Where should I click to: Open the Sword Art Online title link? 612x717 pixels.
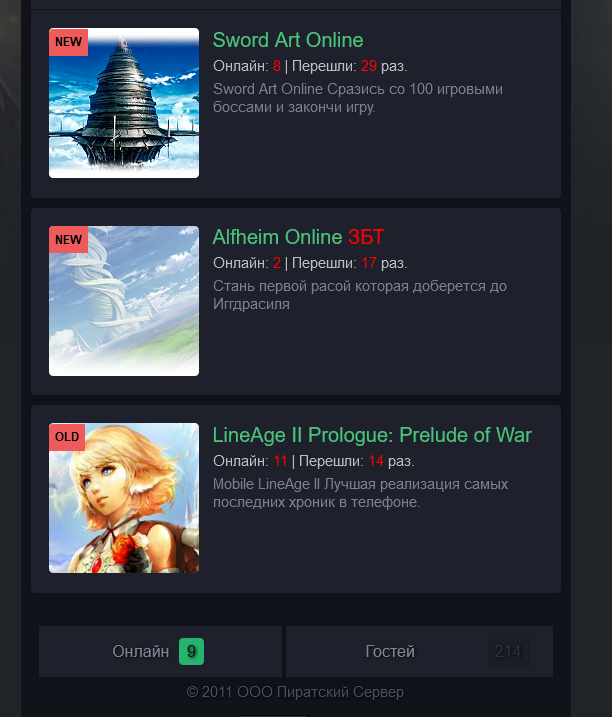pyautogui.click(x=288, y=40)
